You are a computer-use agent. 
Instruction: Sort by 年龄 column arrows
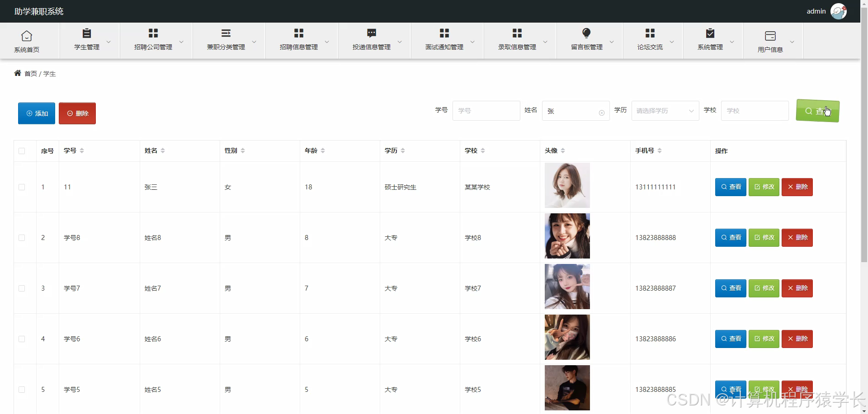[x=323, y=151]
